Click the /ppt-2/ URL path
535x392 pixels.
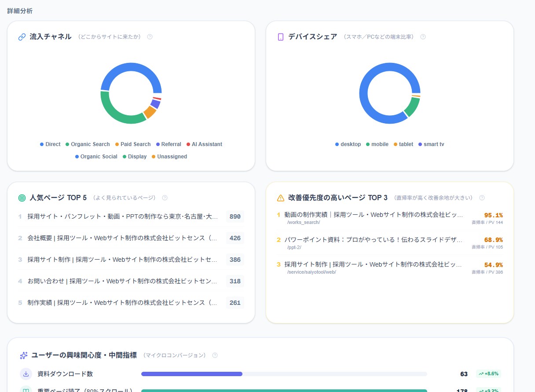click(294, 247)
